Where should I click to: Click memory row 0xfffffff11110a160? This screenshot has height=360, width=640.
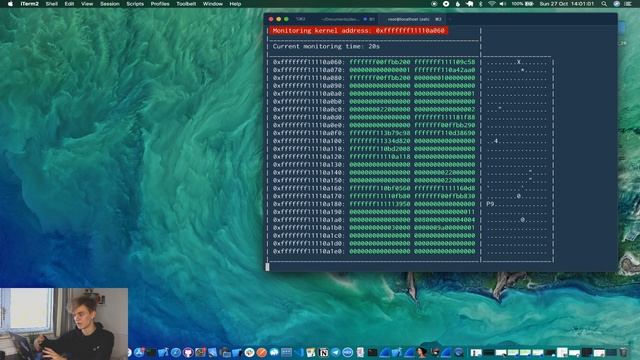[x=374, y=188]
